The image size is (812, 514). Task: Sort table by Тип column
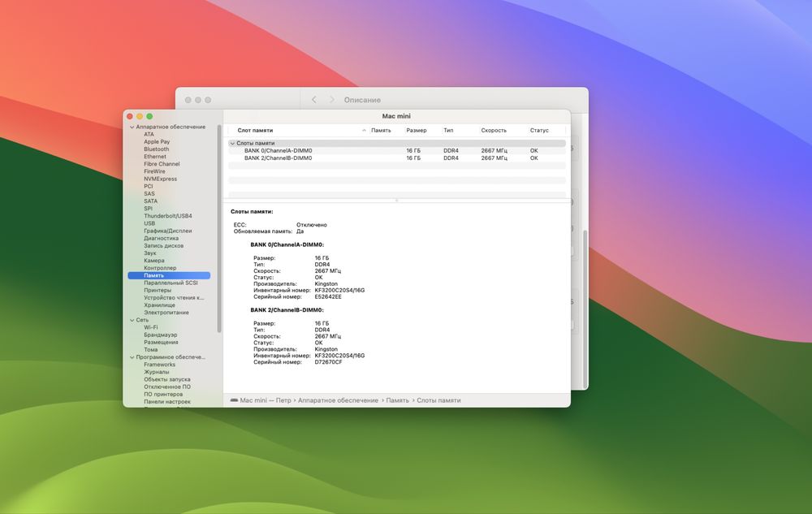[448, 131]
